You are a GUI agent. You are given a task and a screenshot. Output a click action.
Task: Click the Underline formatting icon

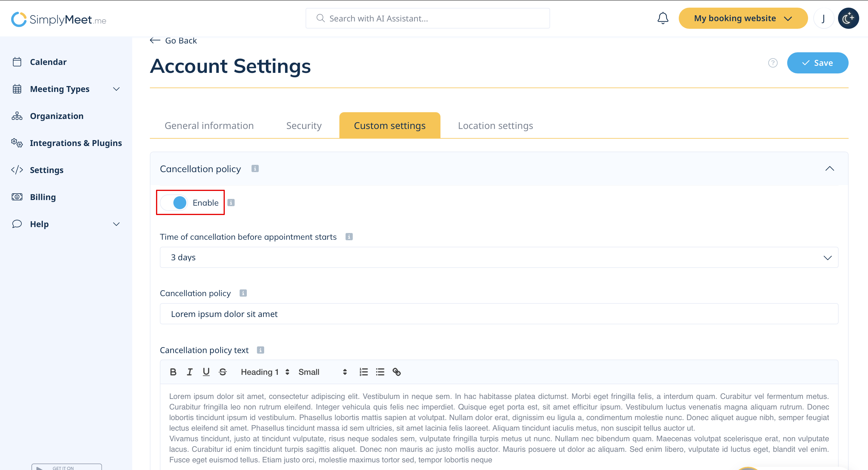pyautogui.click(x=206, y=372)
